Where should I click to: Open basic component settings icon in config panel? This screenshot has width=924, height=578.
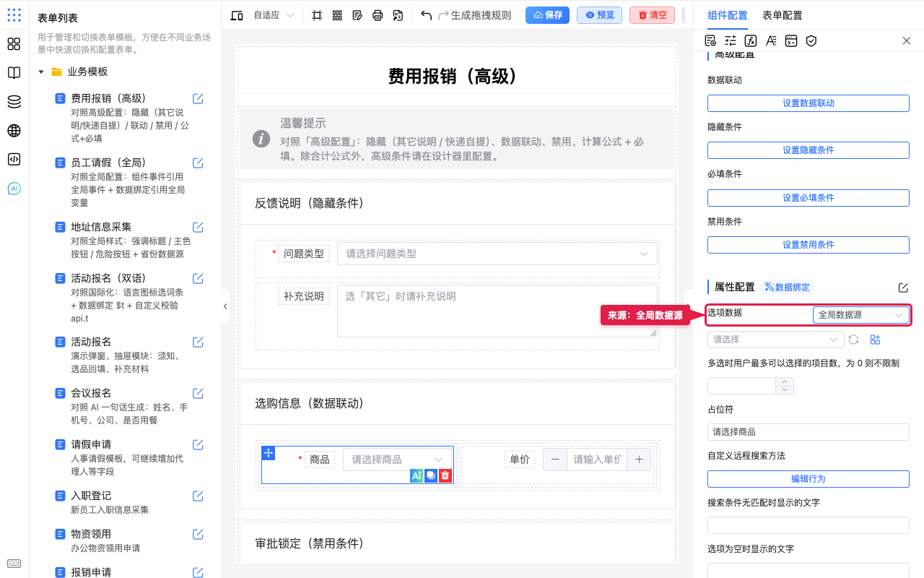[710, 40]
